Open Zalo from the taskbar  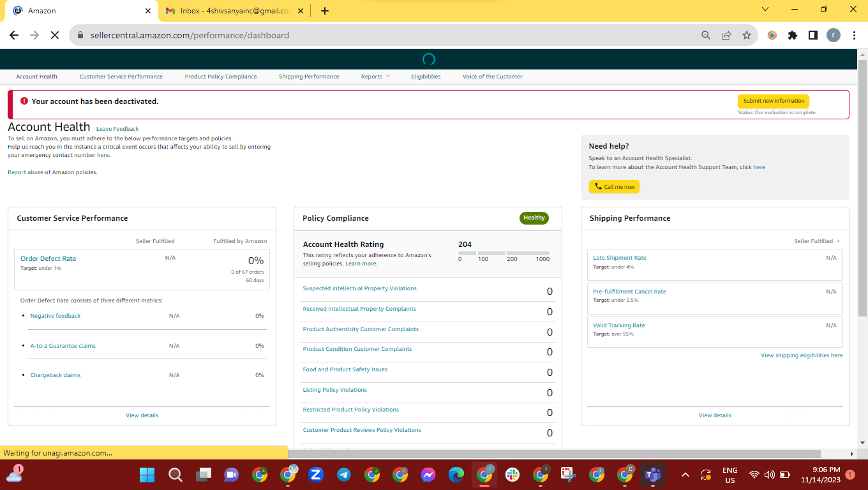tap(315, 475)
